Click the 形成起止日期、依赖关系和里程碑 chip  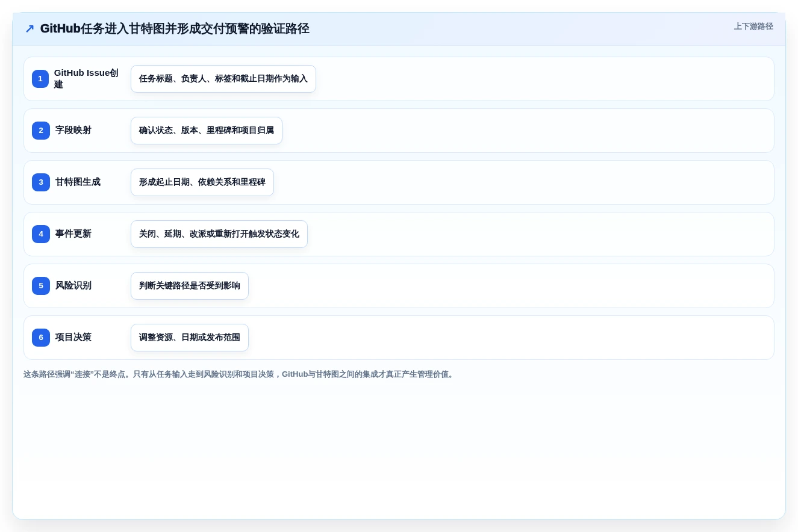[x=202, y=182]
